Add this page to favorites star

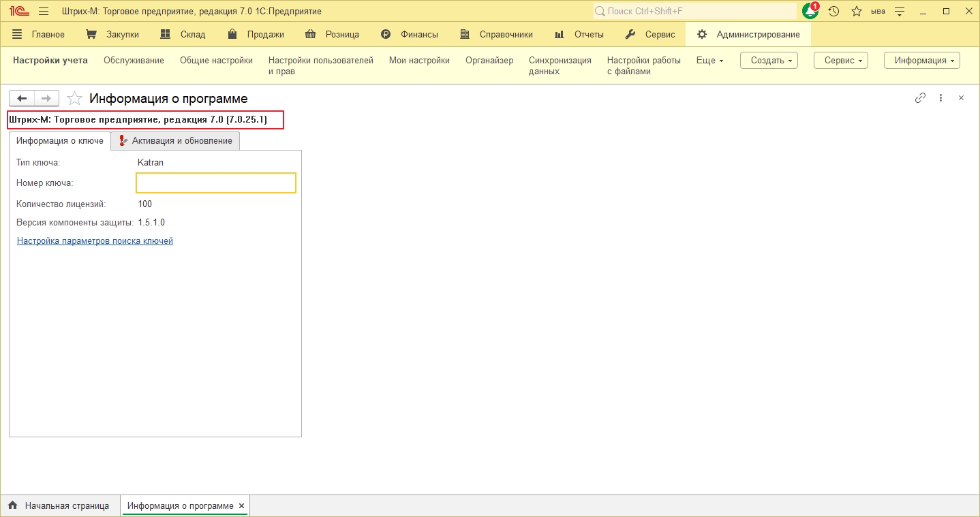coord(74,99)
